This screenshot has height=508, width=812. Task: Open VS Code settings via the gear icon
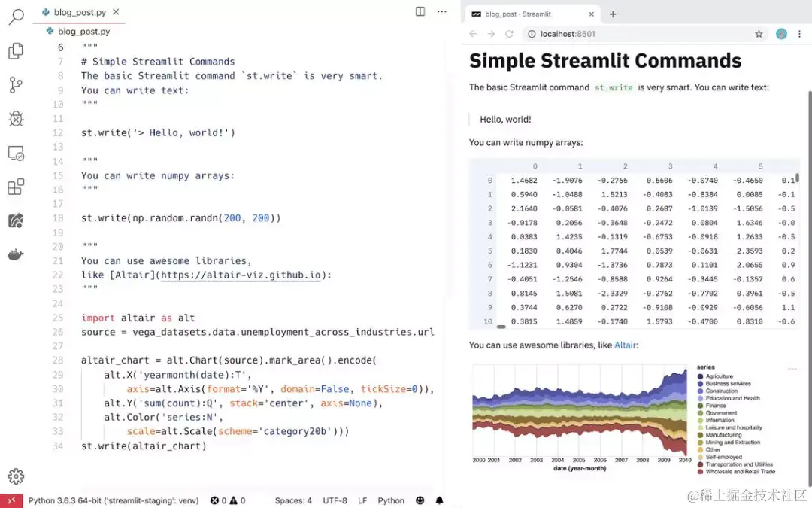tap(17, 476)
